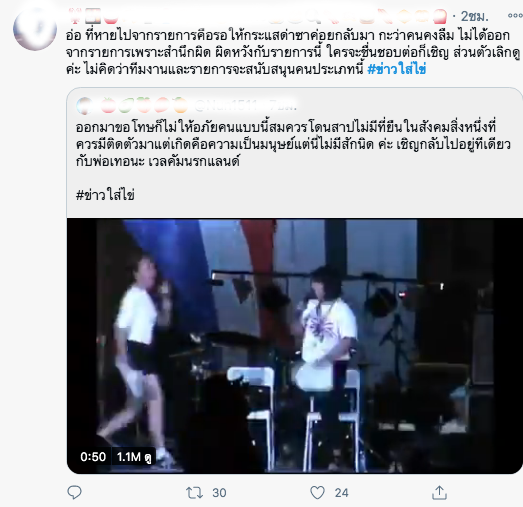Open the blue #ข่าวใส่ไข่ hashtag link
This screenshot has height=507, width=523.
pyautogui.click(x=396, y=69)
